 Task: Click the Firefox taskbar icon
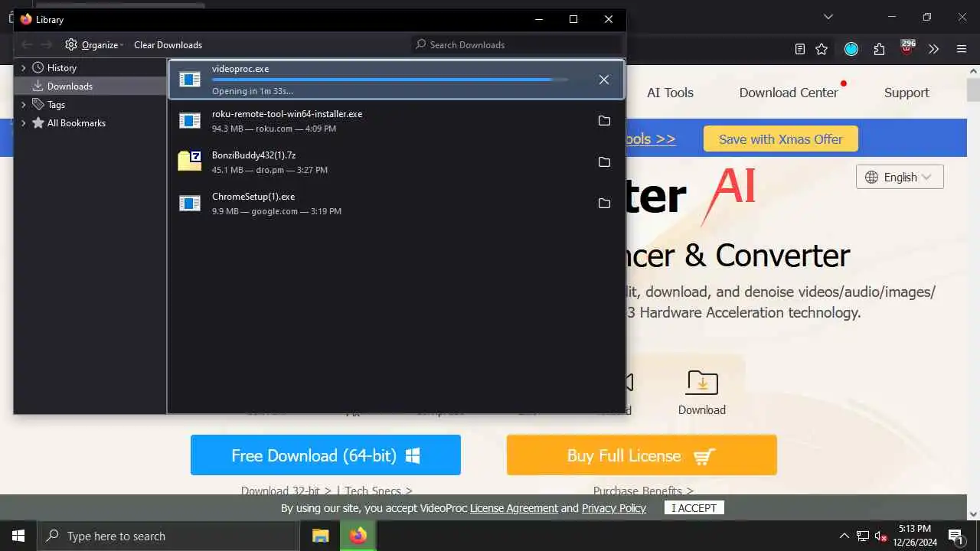pyautogui.click(x=358, y=536)
